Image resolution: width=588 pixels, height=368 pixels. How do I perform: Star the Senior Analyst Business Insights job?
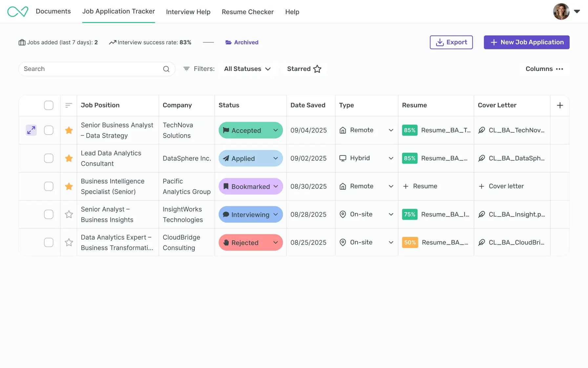coord(69,215)
